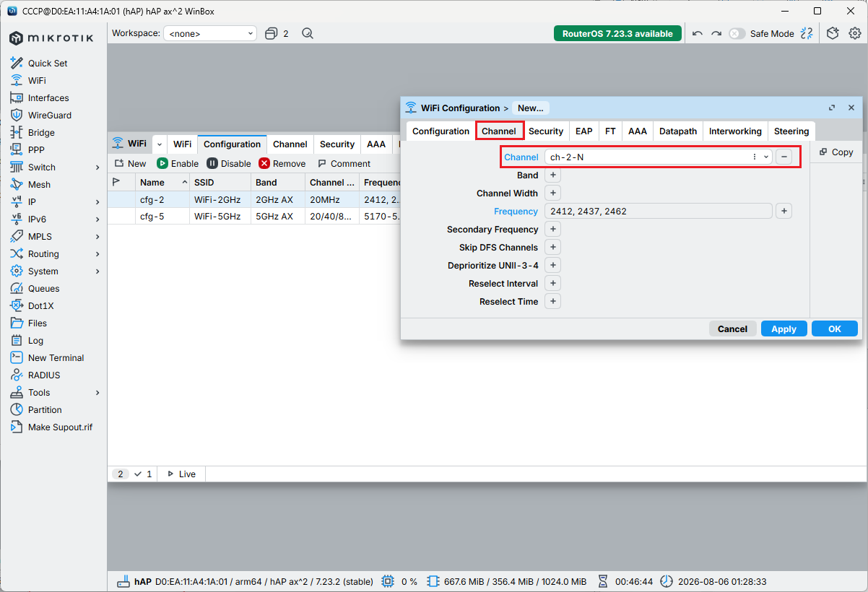
Task: Click the blue link icon beside Safe Mode
Action: coord(807,33)
